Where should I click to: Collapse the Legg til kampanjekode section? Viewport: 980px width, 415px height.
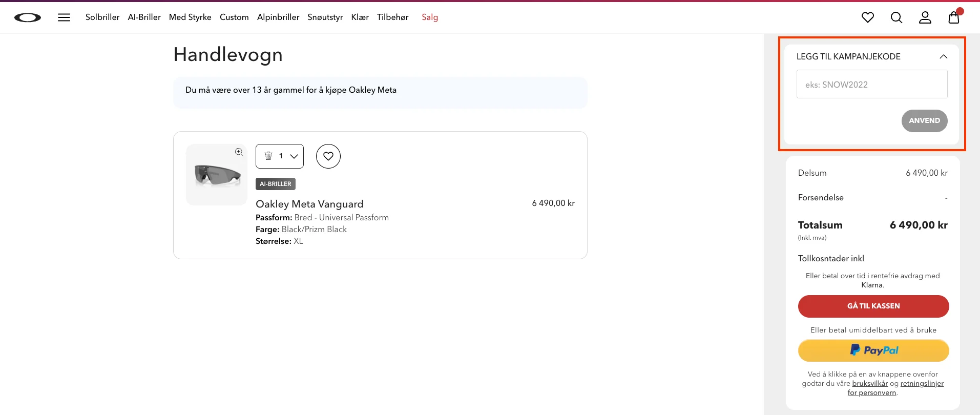click(x=944, y=57)
